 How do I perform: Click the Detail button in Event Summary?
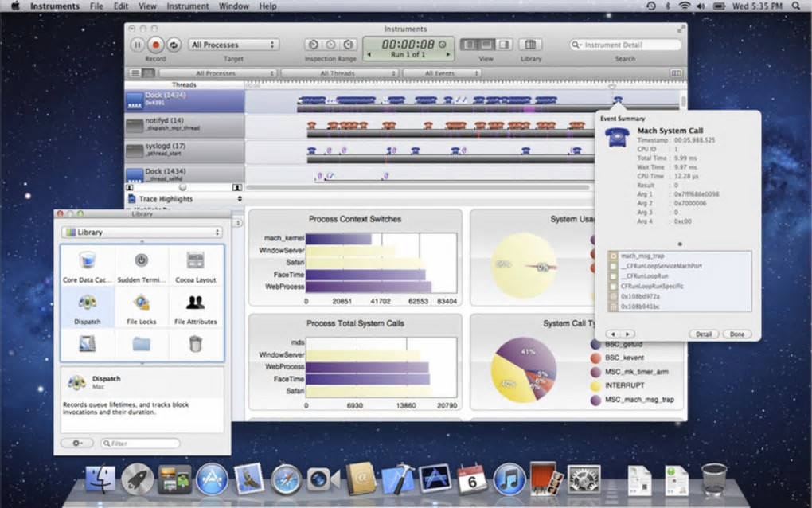pyautogui.click(x=703, y=334)
